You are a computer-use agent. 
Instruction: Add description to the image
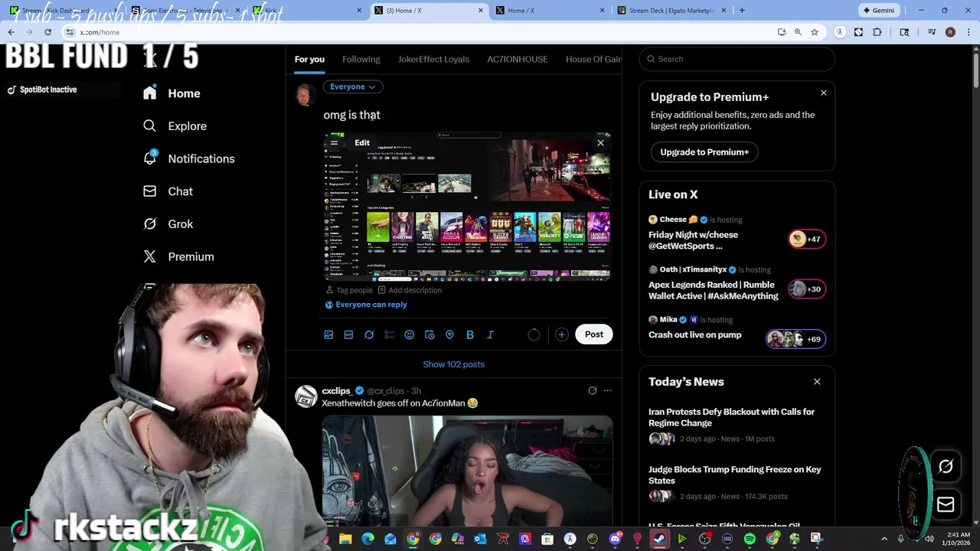coord(410,290)
